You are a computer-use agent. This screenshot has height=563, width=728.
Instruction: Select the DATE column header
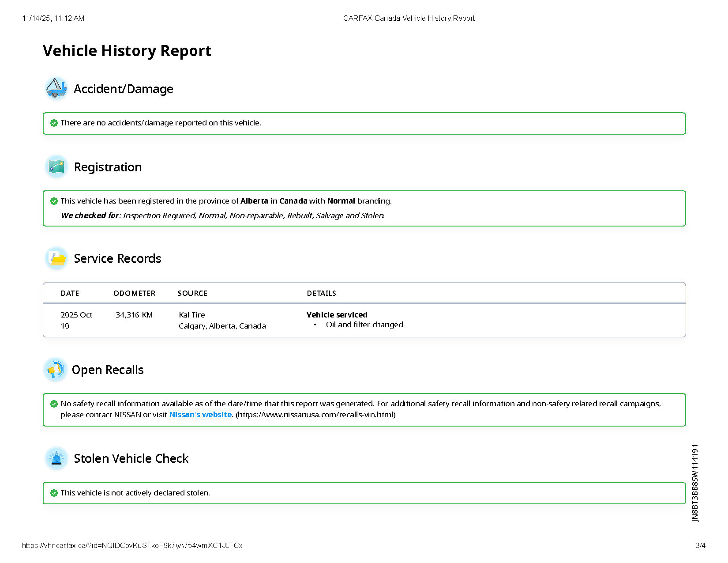tap(70, 293)
